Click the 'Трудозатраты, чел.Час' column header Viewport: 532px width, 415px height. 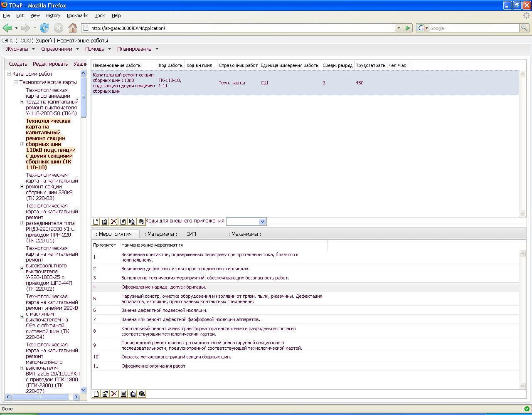coord(382,65)
